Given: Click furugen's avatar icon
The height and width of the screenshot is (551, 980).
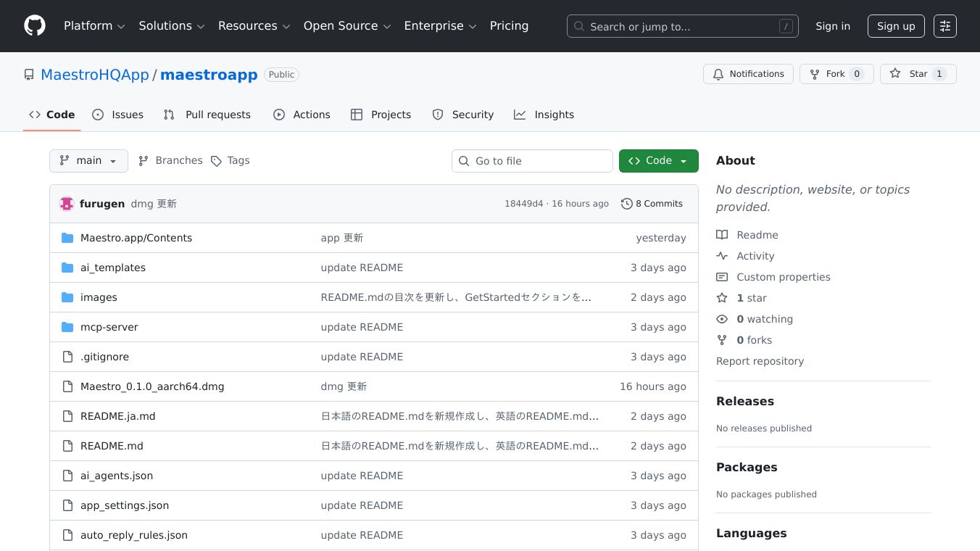Looking at the screenshot, I should 67,204.
